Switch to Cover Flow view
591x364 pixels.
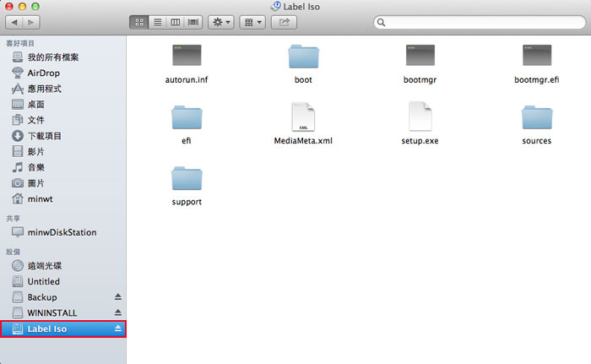(x=193, y=22)
